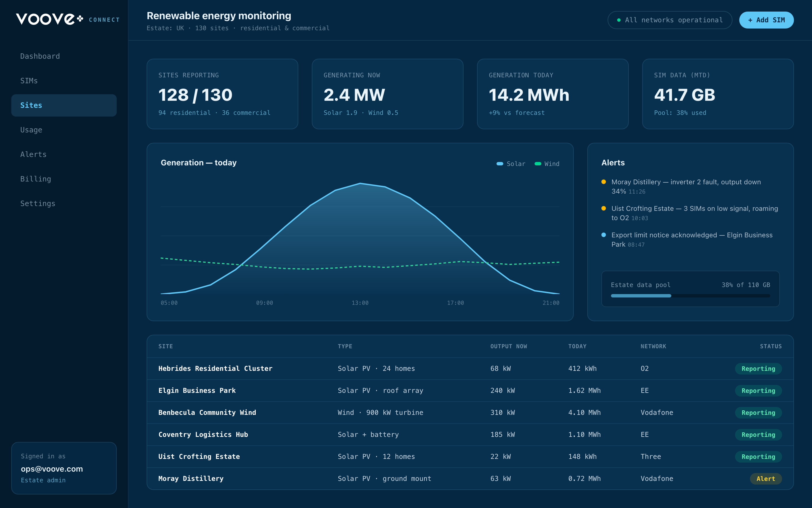Select the Sites sidebar item
This screenshot has height=508, width=812.
click(64, 105)
